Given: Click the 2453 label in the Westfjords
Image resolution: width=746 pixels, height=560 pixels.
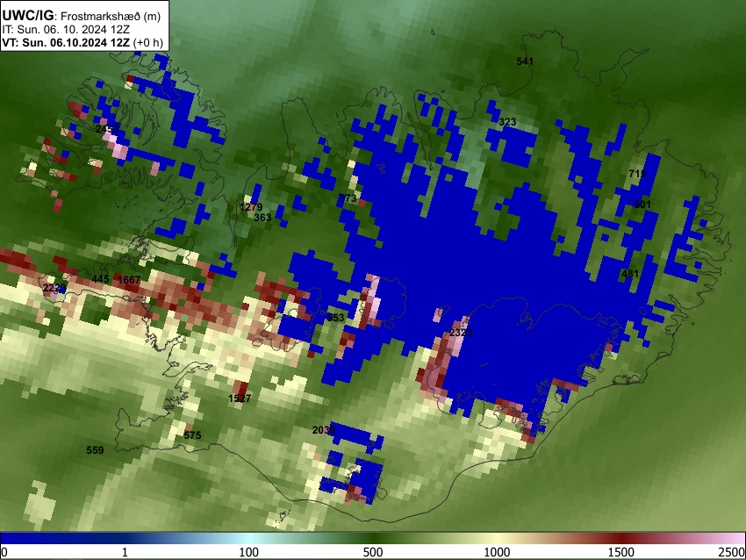Looking at the screenshot, I should pyautogui.click(x=108, y=129).
